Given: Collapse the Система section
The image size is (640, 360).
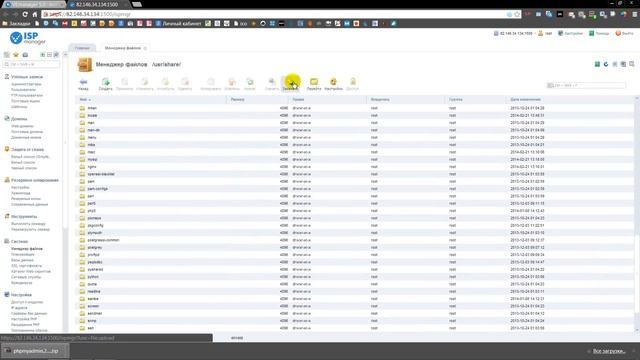Looking at the screenshot, I should (19, 241).
